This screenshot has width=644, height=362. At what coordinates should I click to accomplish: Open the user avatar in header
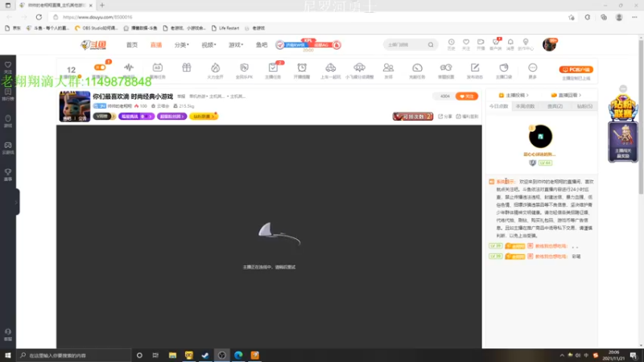click(550, 44)
